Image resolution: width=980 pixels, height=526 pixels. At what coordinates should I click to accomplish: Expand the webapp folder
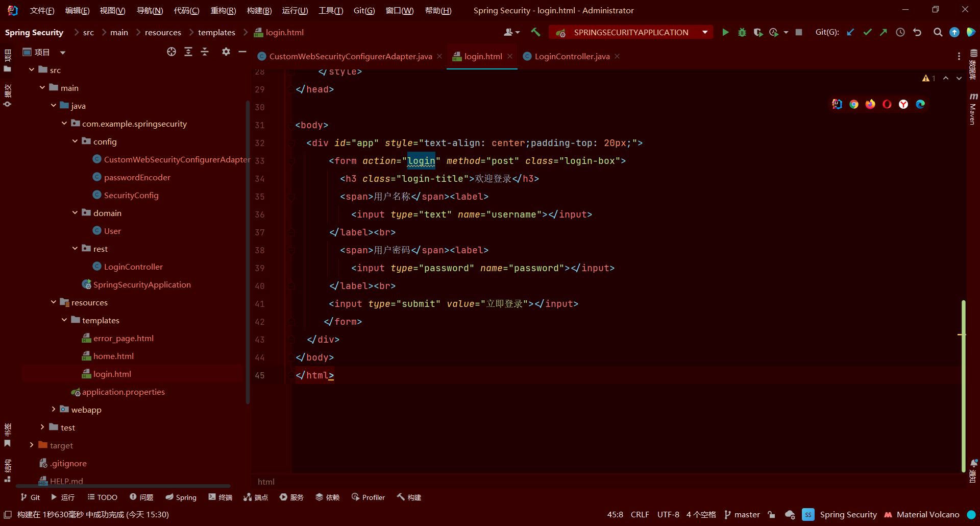coord(53,409)
